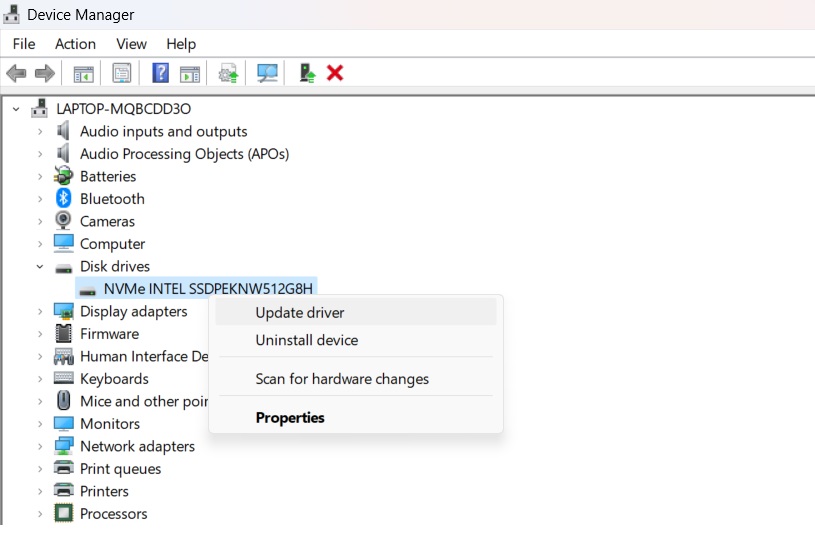Select the Computer label
This screenshot has width=815, height=537.
click(x=112, y=243)
